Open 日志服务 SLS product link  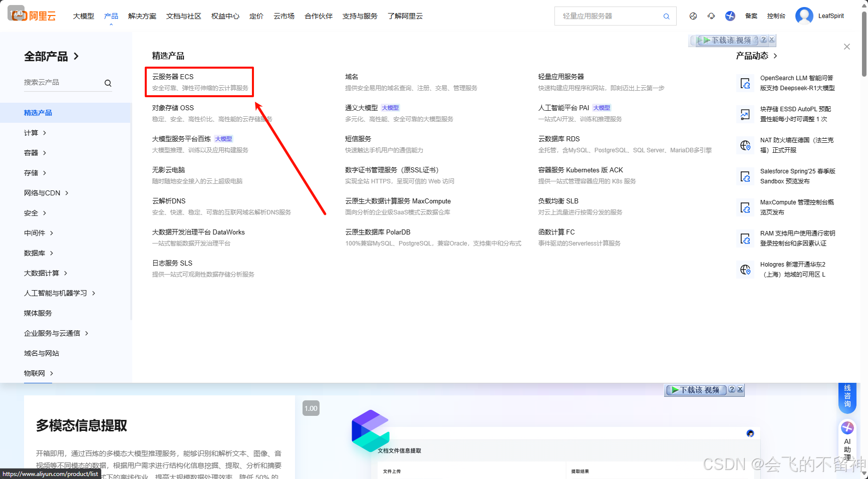coord(172,263)
